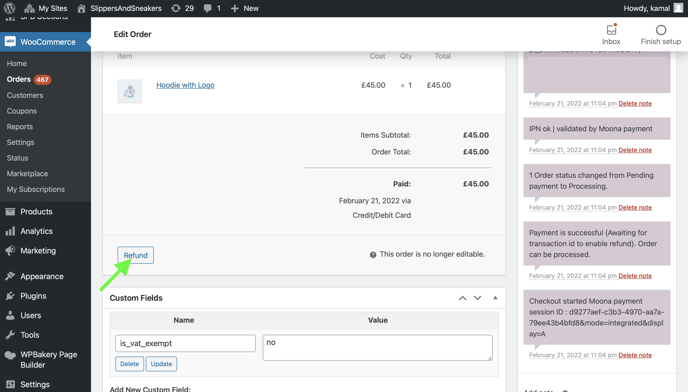The width and height of the screenshot is (688, 392).
Task: Move Custom Fields panel down
Action: point(477,298)
